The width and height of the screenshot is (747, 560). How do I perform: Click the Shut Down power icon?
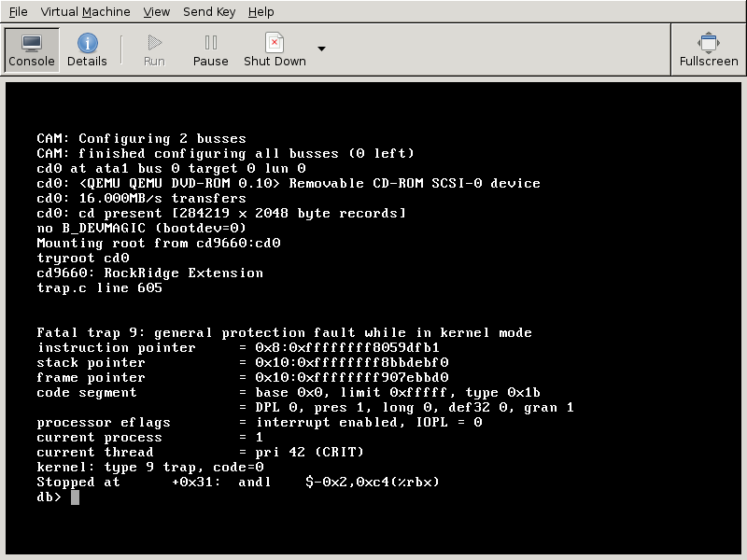(x=275, y=43)
